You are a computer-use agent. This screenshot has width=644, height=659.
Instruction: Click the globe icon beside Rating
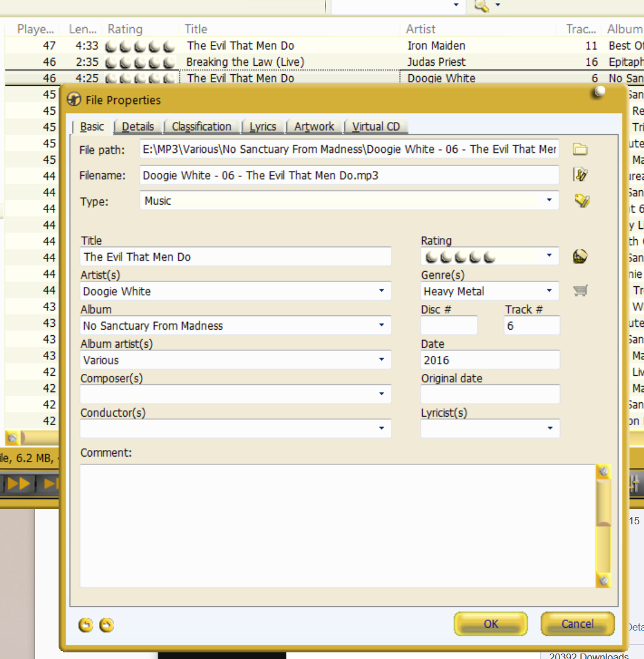click(580, 256)
